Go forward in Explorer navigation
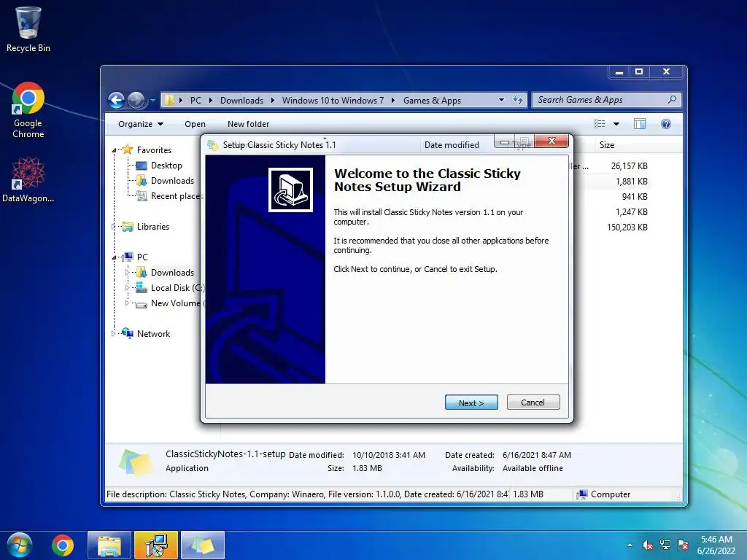747x560 pixels. pos(136,100)
